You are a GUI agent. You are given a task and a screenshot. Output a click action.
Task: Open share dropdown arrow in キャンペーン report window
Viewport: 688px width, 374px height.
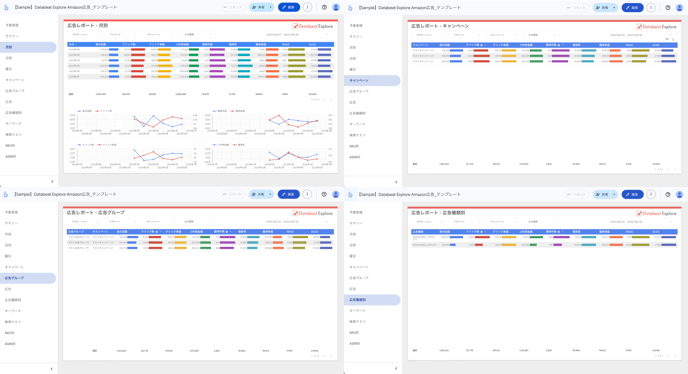[614, 7]
